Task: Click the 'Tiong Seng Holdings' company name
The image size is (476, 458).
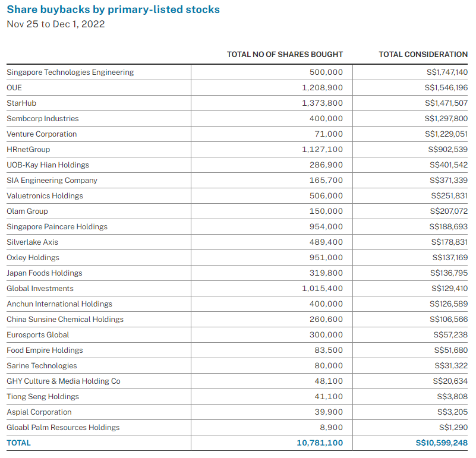Action: click(43, 397)
